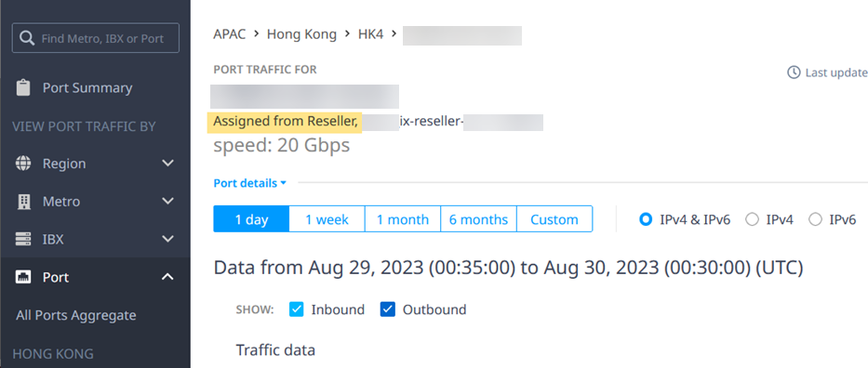Open Port Summary clipboard icon
This screenshot has height=368, width=868.
(x=23, y=88)
